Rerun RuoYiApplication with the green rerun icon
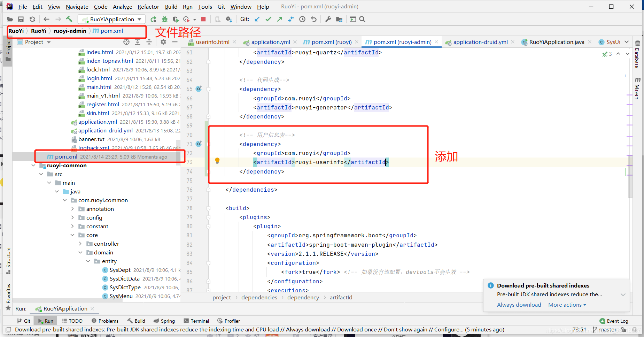644x337 pixels. tap(153, 19)
